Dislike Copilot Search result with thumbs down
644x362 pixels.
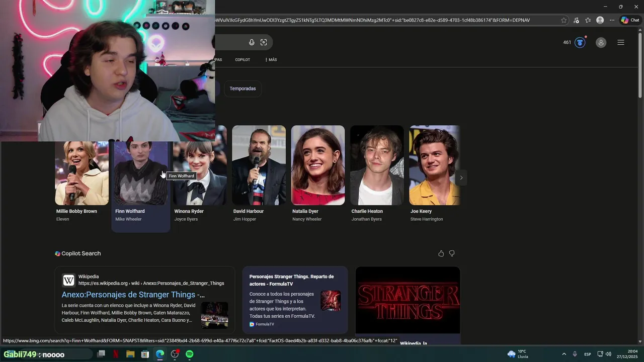click(452, 253)
